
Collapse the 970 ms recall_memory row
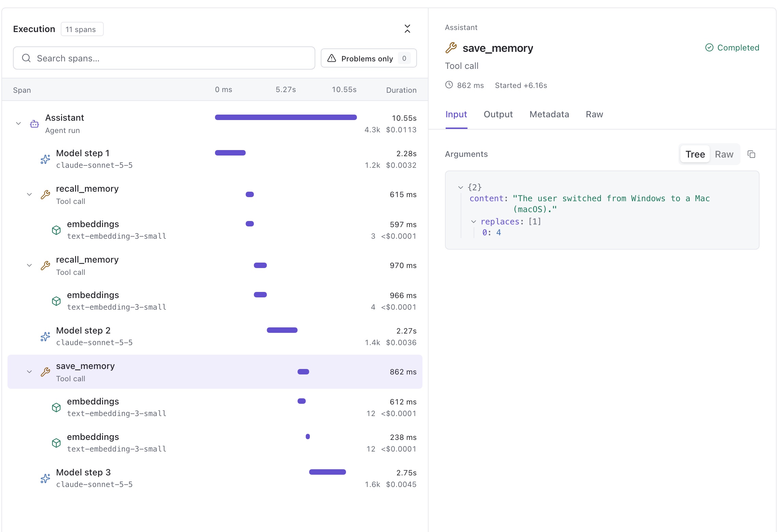coord(29,265)
